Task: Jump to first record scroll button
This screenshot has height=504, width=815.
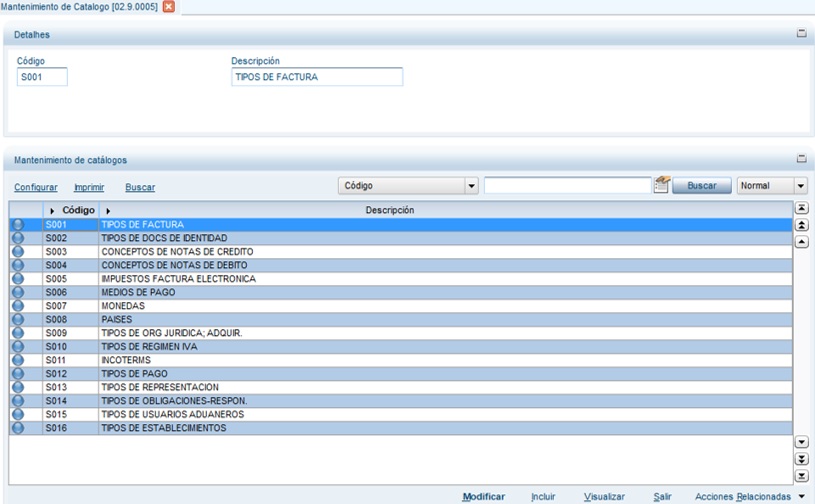Action: [x=801, y=208]
